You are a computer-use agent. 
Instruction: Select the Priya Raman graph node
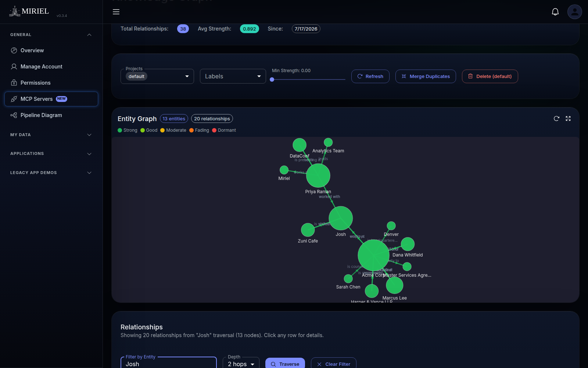[318, 176]
